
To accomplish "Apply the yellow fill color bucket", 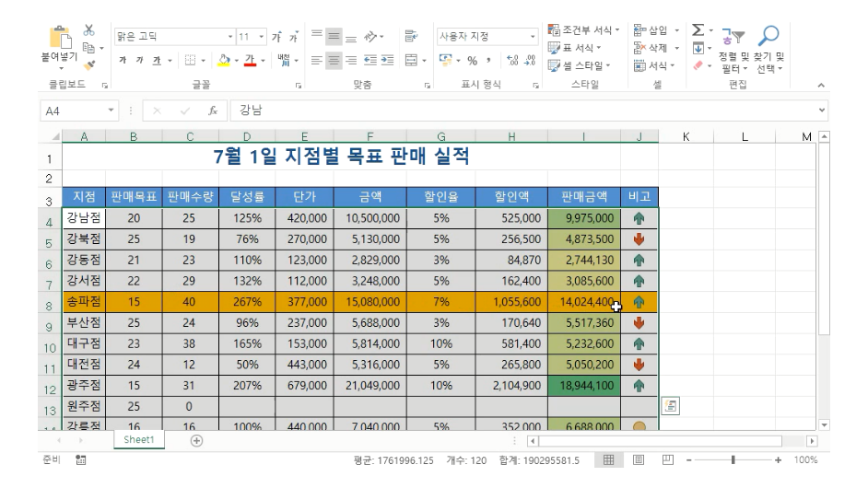I will point(224,60).
